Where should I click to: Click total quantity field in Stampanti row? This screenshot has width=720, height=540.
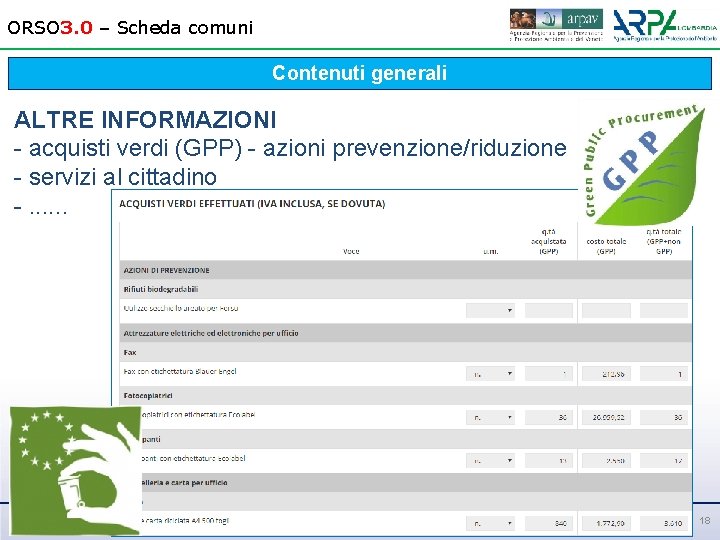coord(664,460)
